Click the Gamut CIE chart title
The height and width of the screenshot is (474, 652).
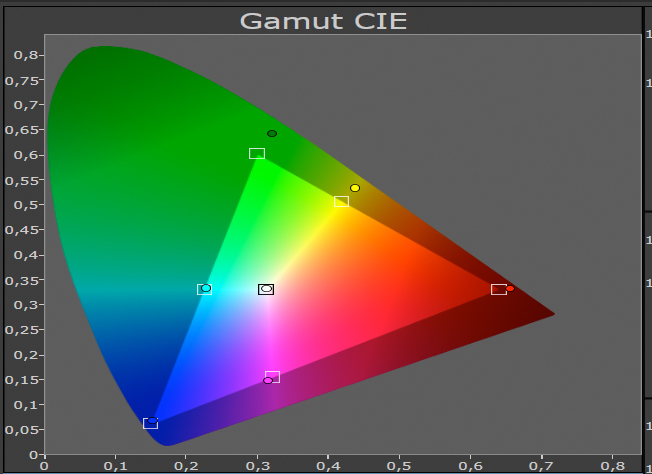[324, 21]
